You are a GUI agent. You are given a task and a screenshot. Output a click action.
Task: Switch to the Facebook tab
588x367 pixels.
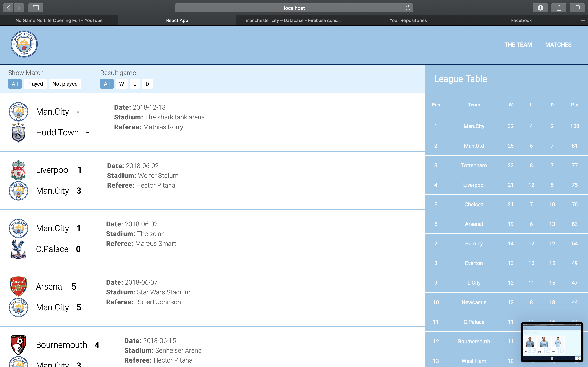coord(521,21)
